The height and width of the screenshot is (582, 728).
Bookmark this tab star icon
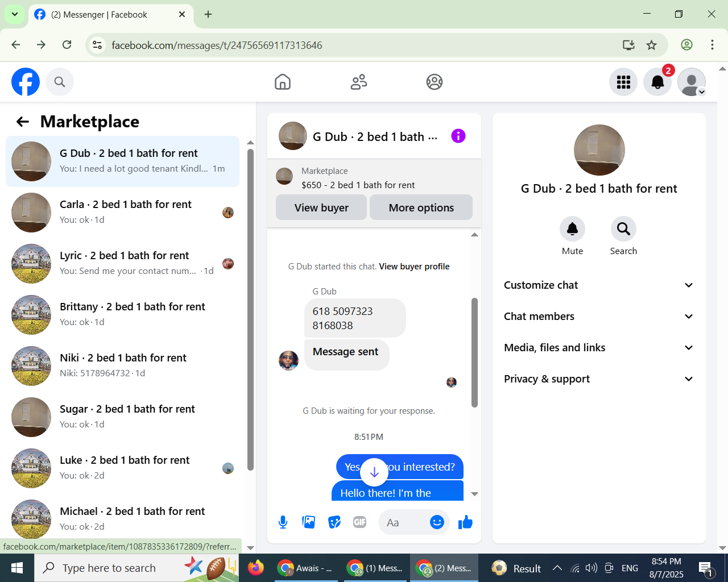(x=652, y=45)
